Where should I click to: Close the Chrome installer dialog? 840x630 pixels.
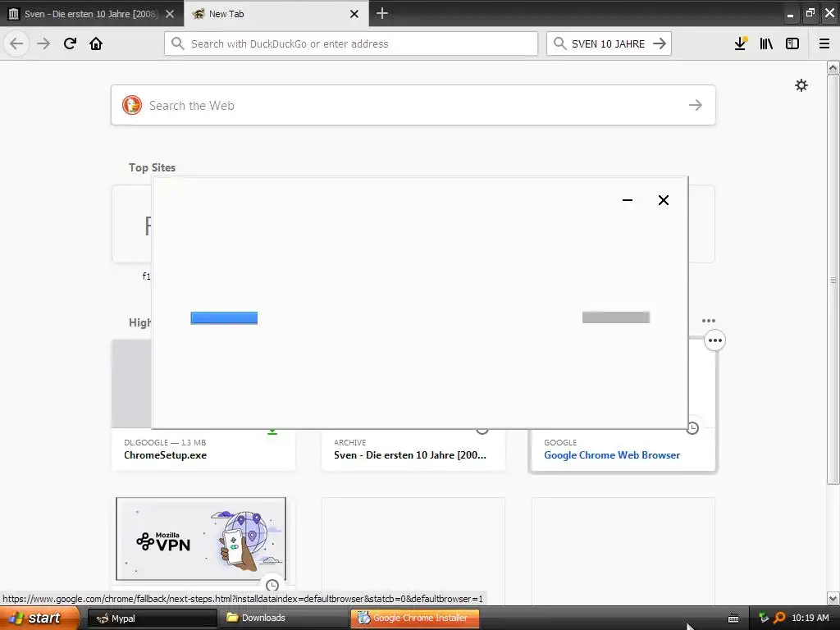tap(663, 200)
